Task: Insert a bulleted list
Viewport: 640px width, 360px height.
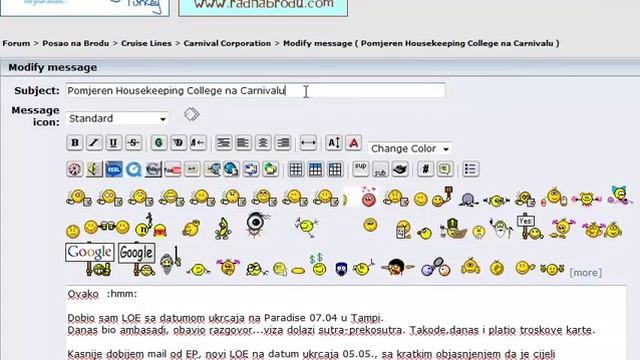Action: tap(470, 169)
